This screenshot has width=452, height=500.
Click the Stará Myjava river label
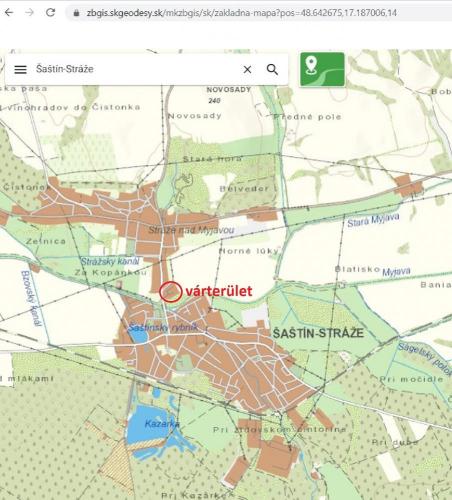[x=373, y=220]
